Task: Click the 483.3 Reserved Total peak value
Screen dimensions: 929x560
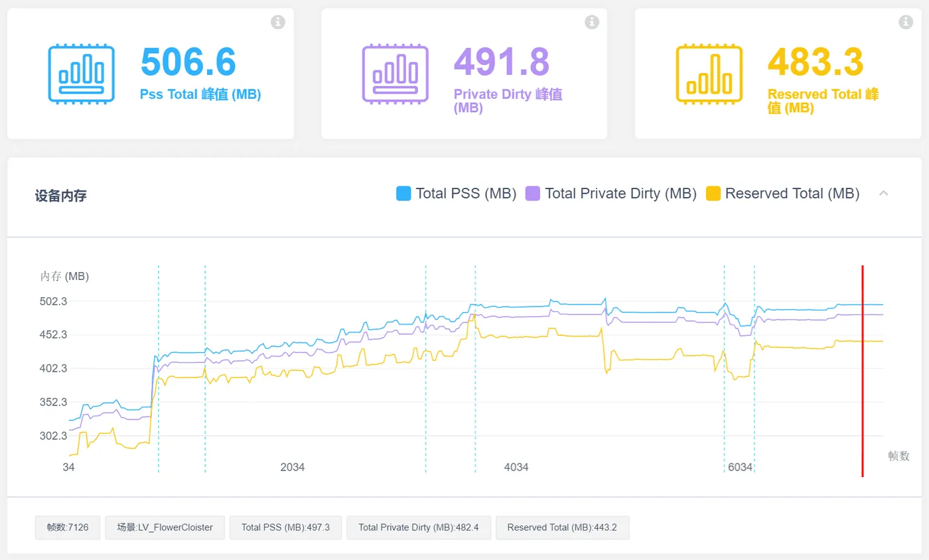Action: [816, 62]
